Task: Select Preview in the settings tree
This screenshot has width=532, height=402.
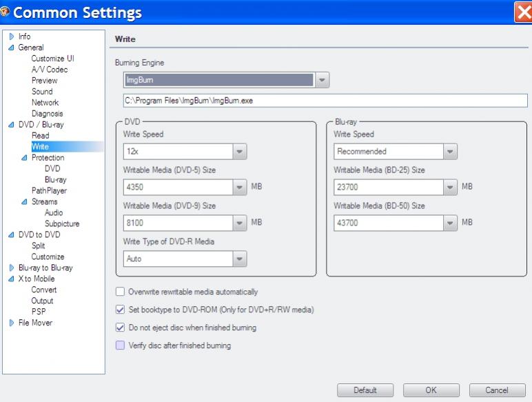Action: [x=44, y=81]
